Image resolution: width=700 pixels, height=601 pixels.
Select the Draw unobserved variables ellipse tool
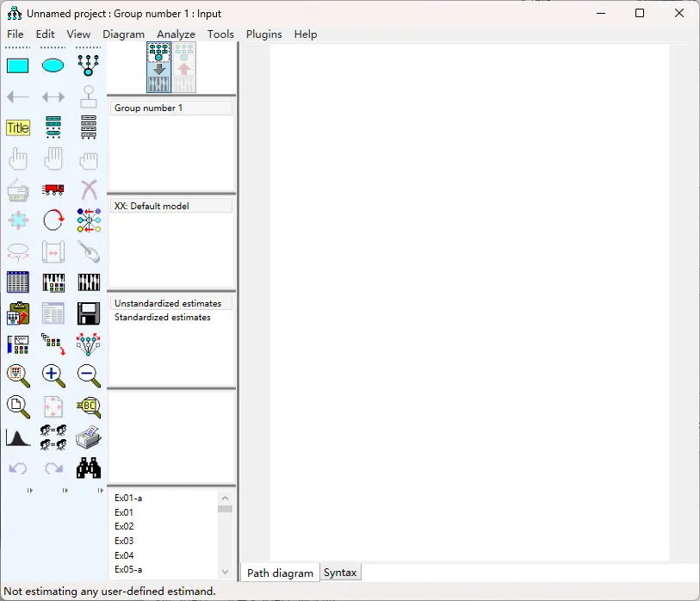(53, 66)
